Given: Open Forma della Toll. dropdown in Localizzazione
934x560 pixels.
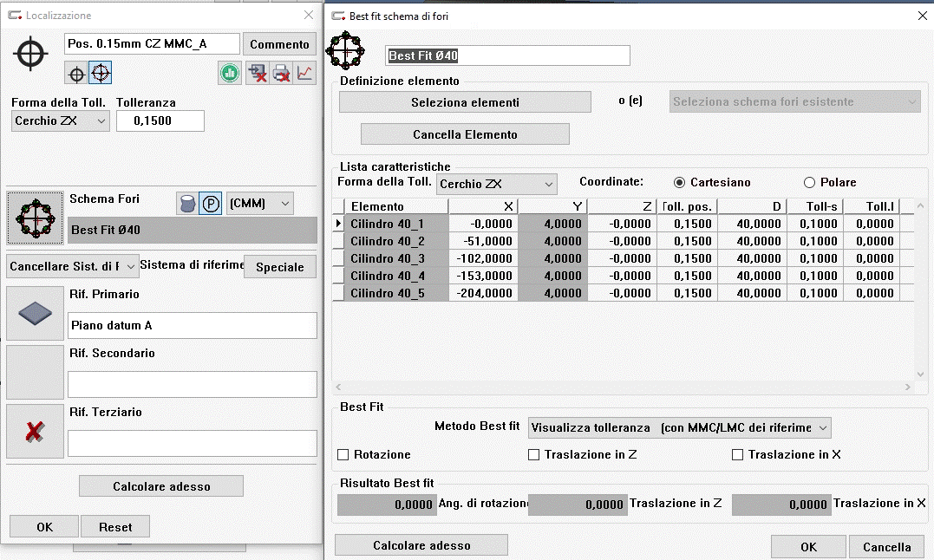Looking at the screenshot, I should tap(60, 120).
